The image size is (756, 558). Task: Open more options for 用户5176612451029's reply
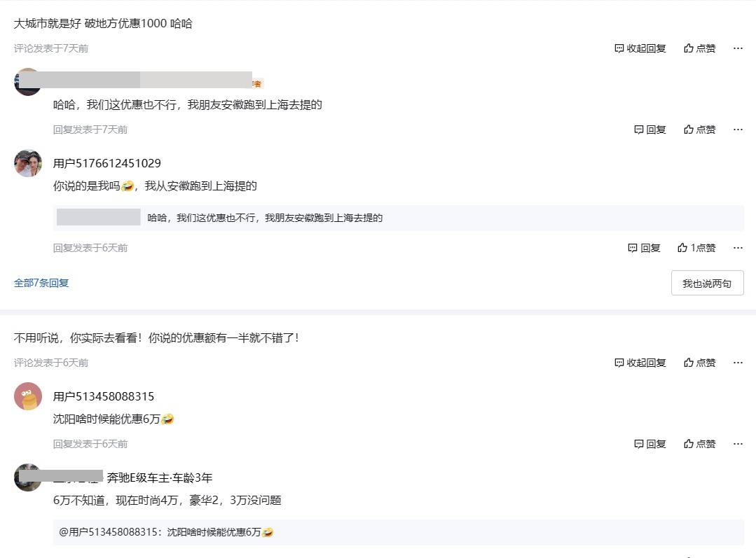738,248
